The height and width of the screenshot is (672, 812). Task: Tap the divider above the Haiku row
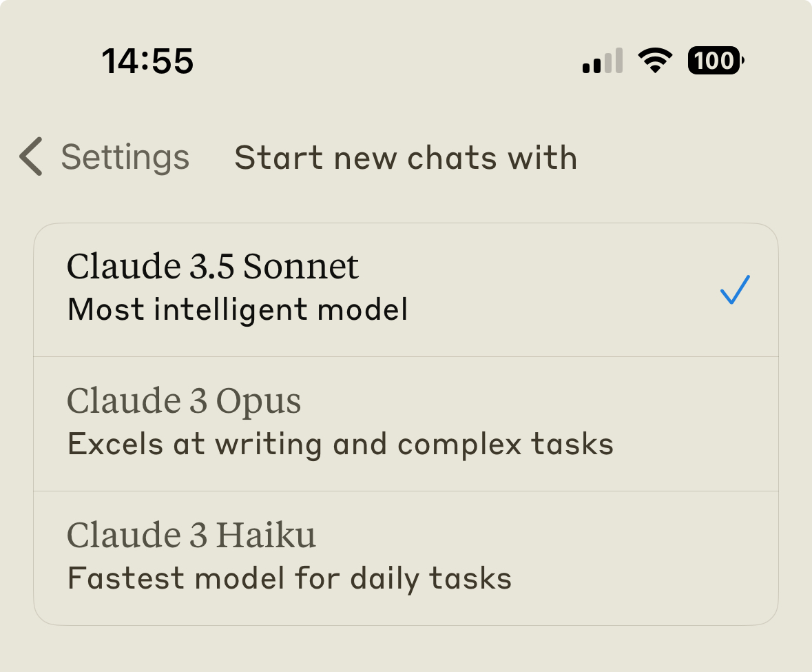point(406,491)
